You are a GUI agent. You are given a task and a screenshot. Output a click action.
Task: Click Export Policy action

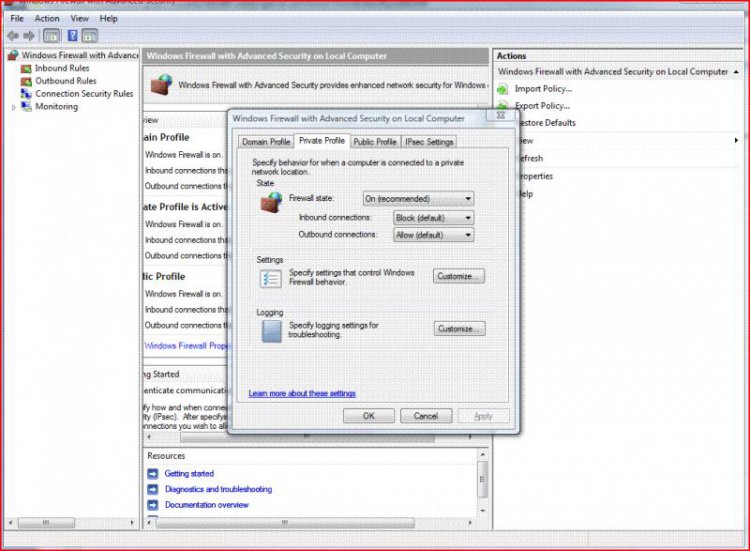pos(542,106)
